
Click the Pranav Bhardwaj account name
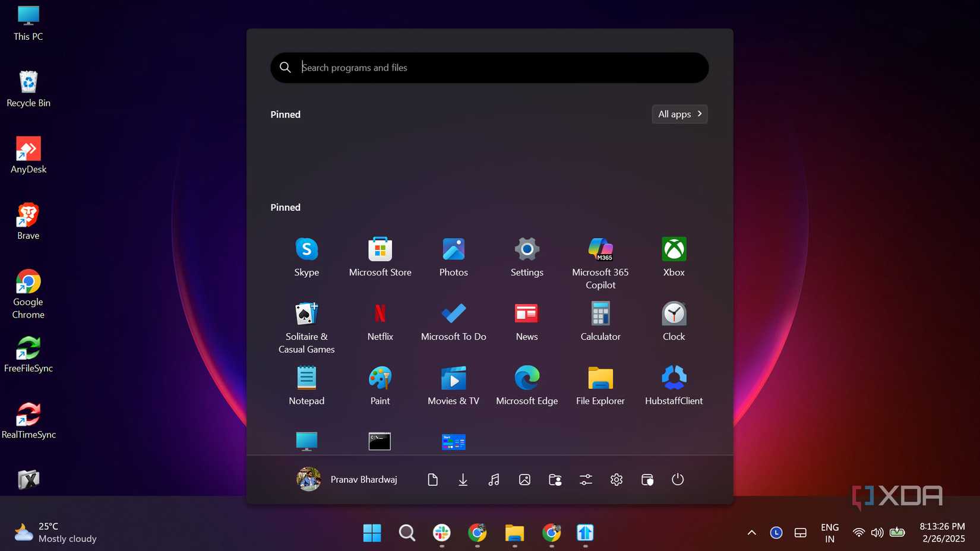(363, 479)
